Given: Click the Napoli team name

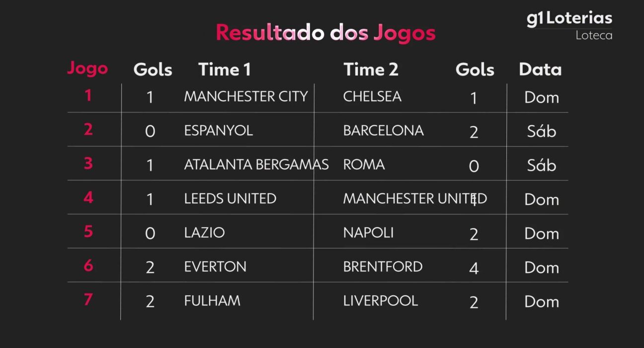Looking at the screenshot, I should coord(368,232).
